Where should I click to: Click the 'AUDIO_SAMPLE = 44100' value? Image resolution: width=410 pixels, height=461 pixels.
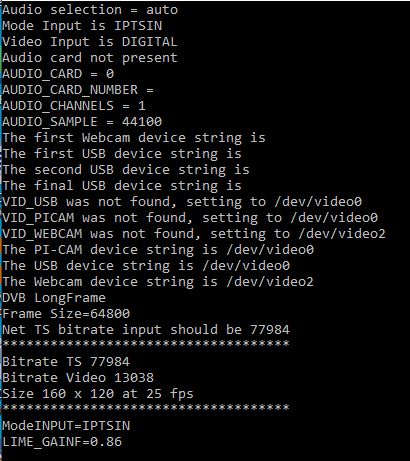(x=82, y=122)
